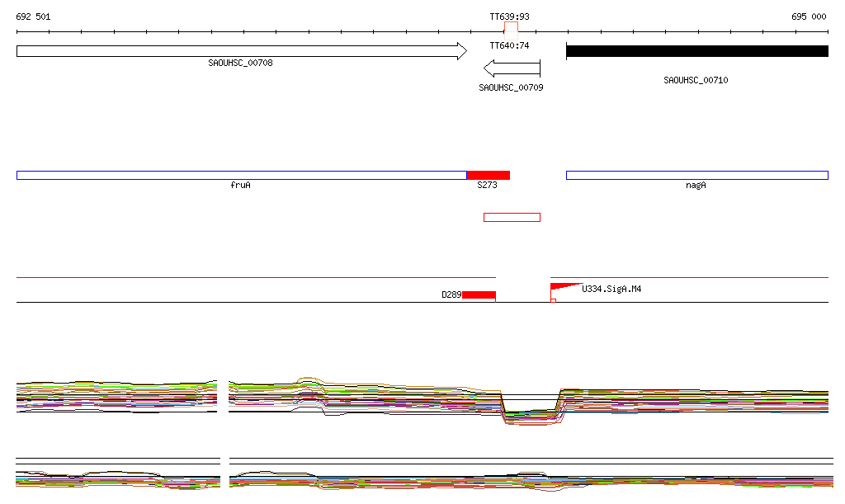
Task: Click the SAOUHSC_00708 gene arrow
Action: (241, 51)
